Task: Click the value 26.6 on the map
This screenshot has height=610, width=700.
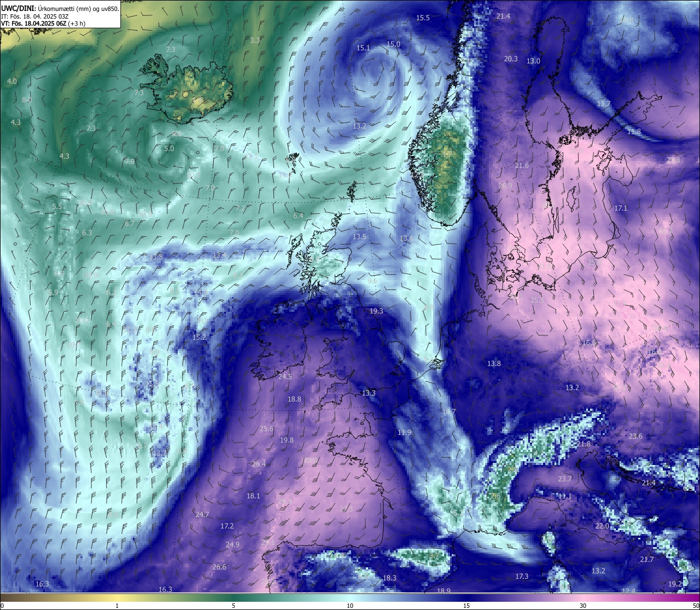Action: (x=219, y=567)
